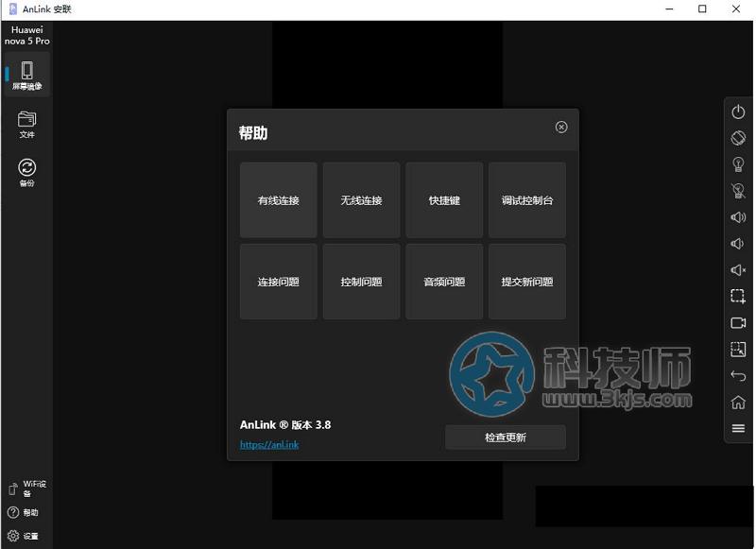Click the power button icon in the right toolbar
756x549 pixels.
pyautogui.click(x=738, y=112)
